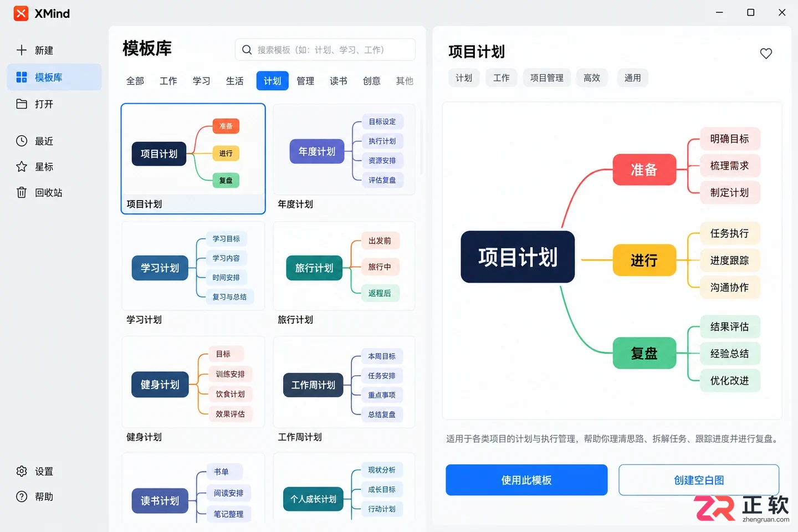Click the 高效 tag
This screenshot has height=532, width=798.
click(x=592, y=78)
